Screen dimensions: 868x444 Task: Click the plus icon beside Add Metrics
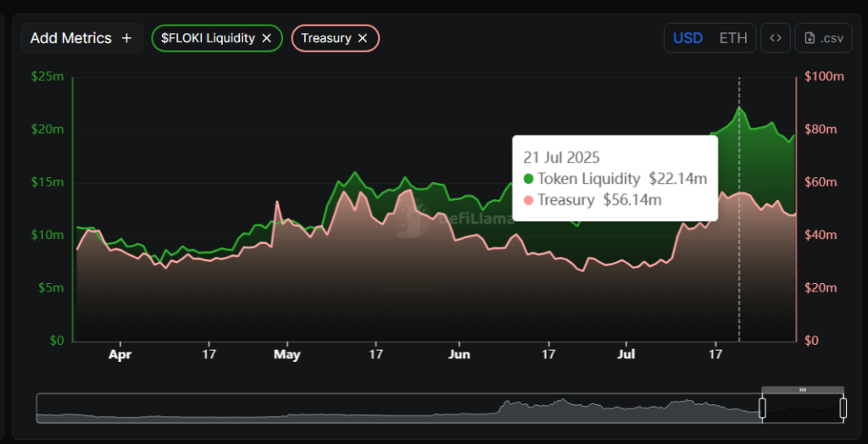(x=126, y=38)
